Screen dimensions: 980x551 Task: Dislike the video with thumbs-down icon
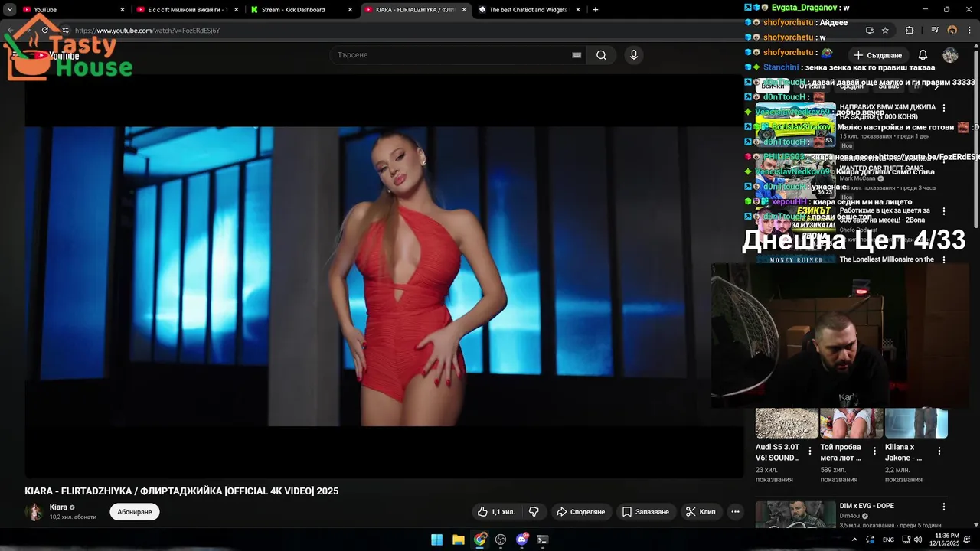(534, 512)
